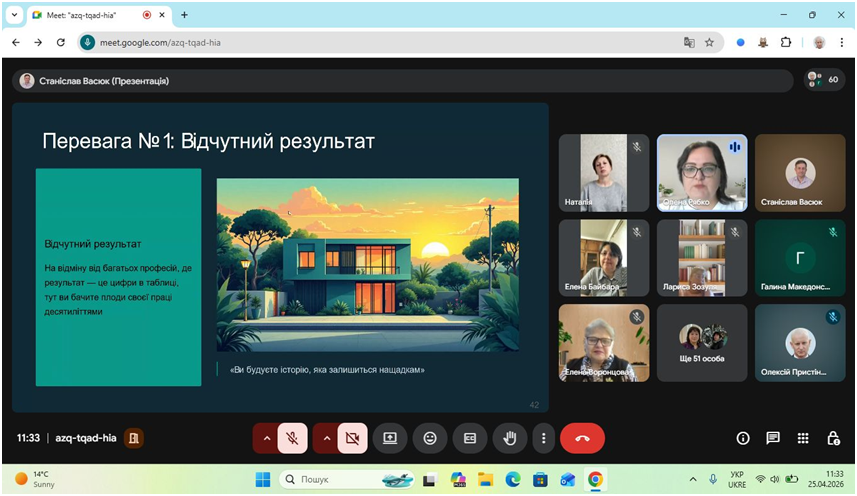Turn on the camera in the call bar
This screenshot has width=857, height=496.
tap(352, 438)
